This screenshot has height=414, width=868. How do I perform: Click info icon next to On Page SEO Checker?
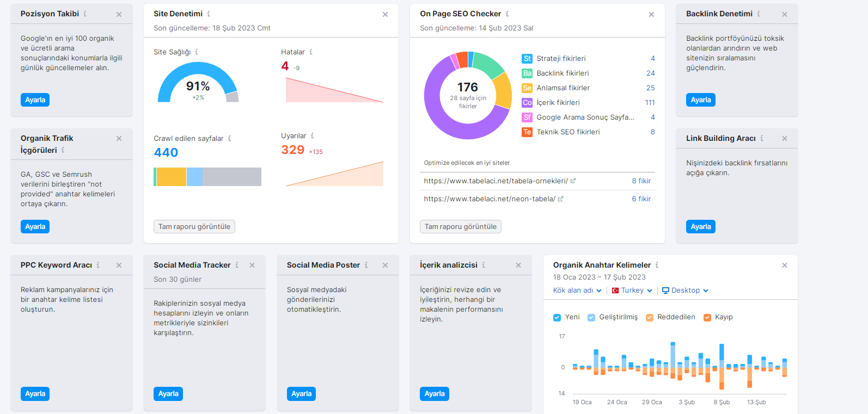pos(507,14)
